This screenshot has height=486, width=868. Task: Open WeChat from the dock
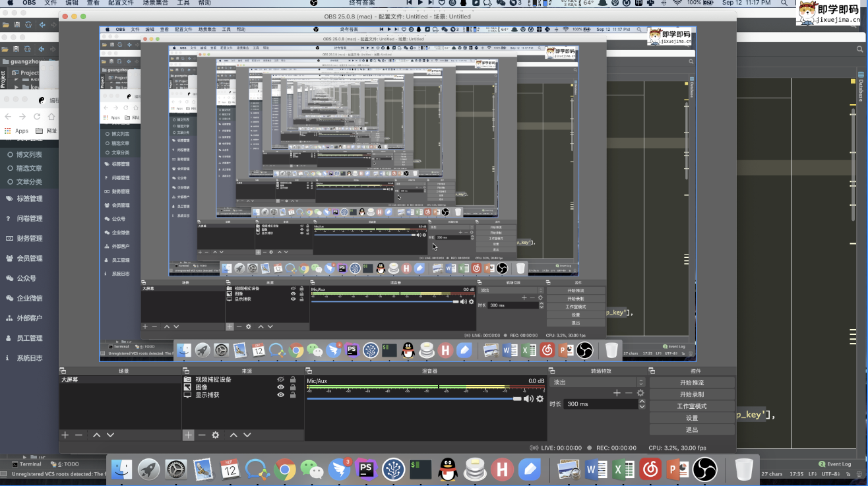pyautogui.click(x=312, y=470)
